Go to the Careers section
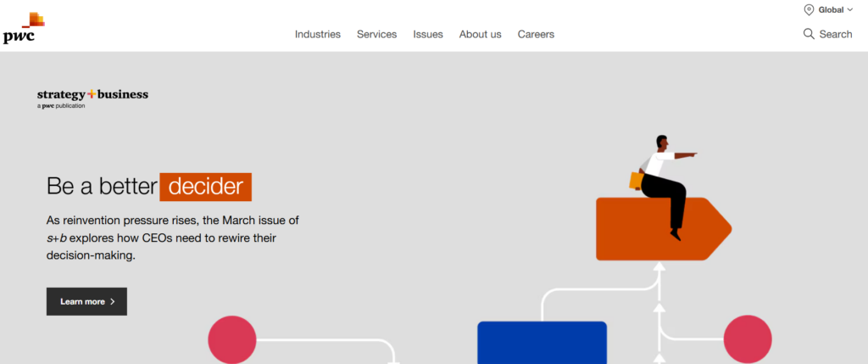This screenshot has height=364, width=868. [536, 34]
